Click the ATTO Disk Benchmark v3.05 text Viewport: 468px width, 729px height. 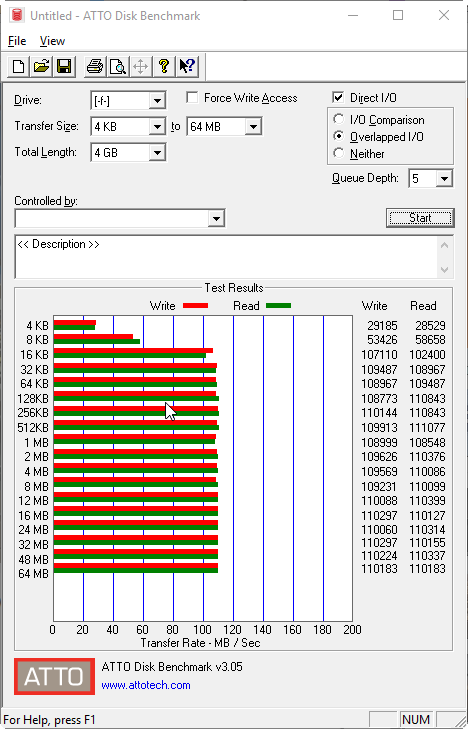pos(172,667)
